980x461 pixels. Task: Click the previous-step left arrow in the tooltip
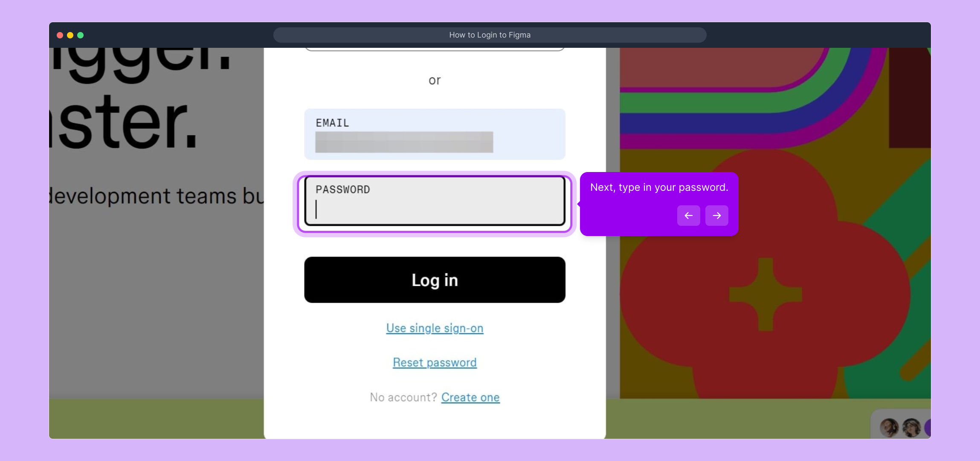[688, 216]
